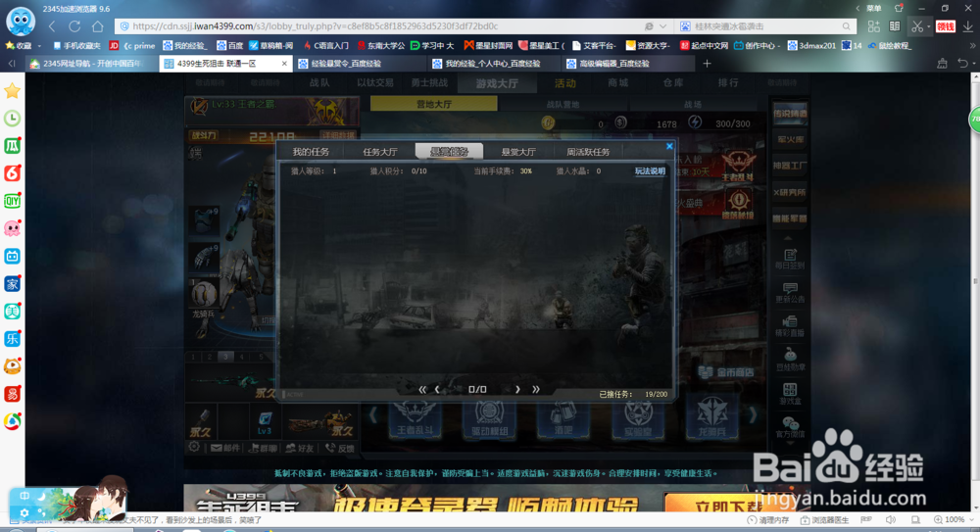Open 清理内存 in the status bar
Screen dimensions: 980x532
coord(768,520)
